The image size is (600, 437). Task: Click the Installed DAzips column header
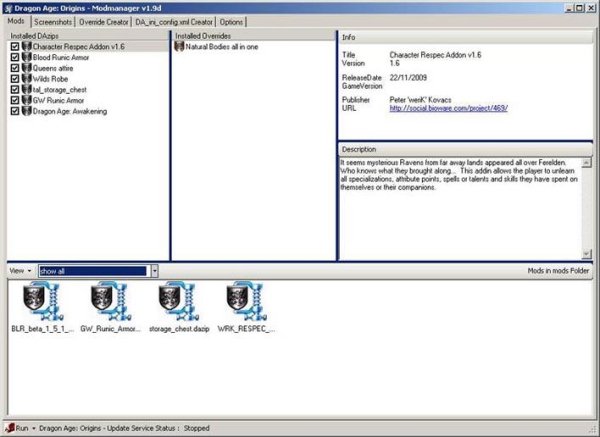pyautogui.click(x=88, y=36)
